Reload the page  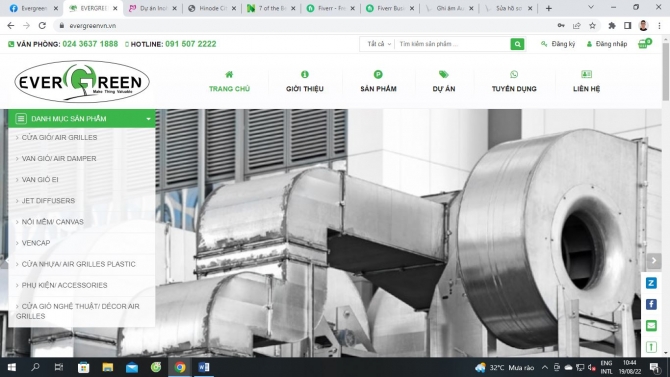click(42, 26)
